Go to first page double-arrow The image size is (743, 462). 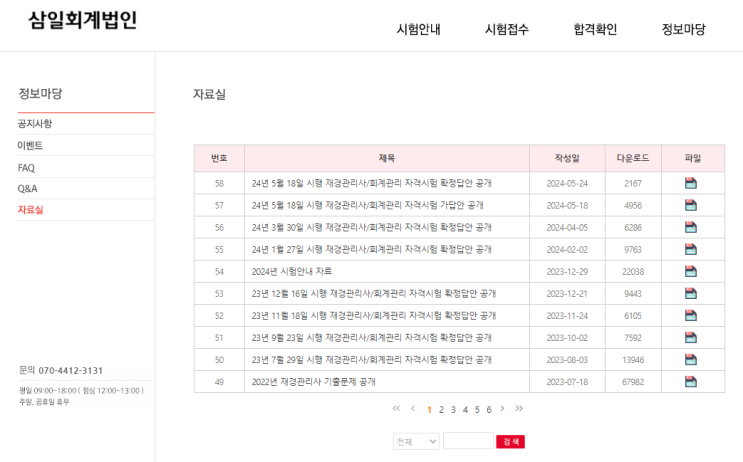(396, 408)
